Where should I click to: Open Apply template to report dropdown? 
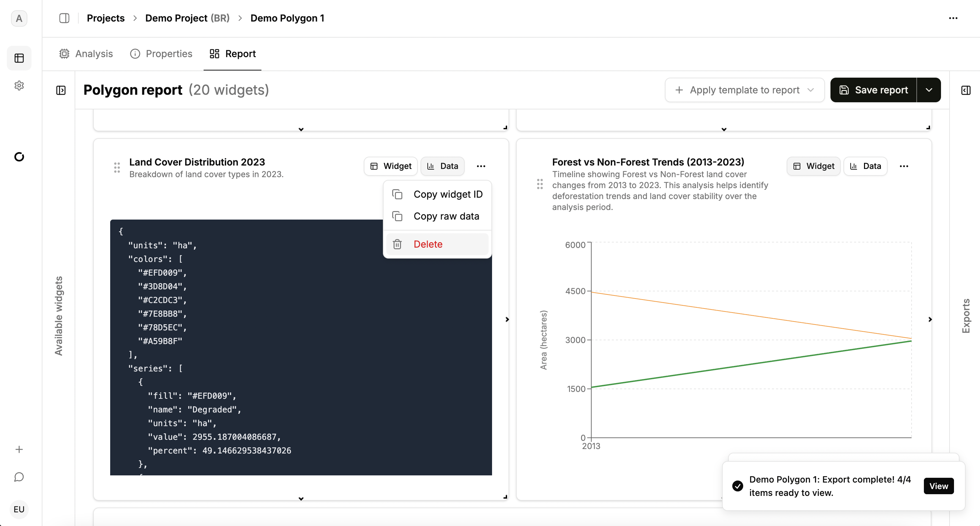[x=745, y=90]
